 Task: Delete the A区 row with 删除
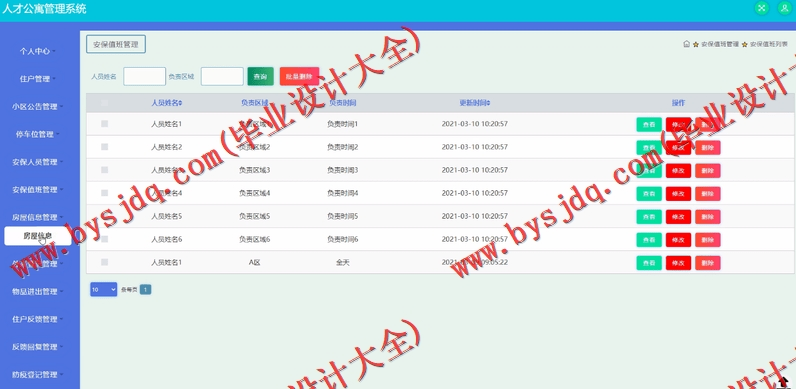(x=708, y=263)
